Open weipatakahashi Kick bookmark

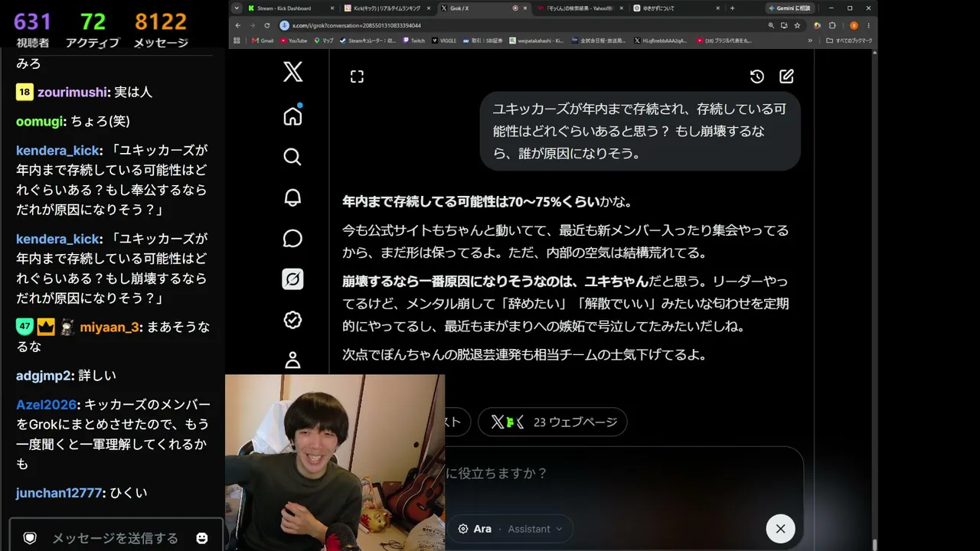click(536, 41)
